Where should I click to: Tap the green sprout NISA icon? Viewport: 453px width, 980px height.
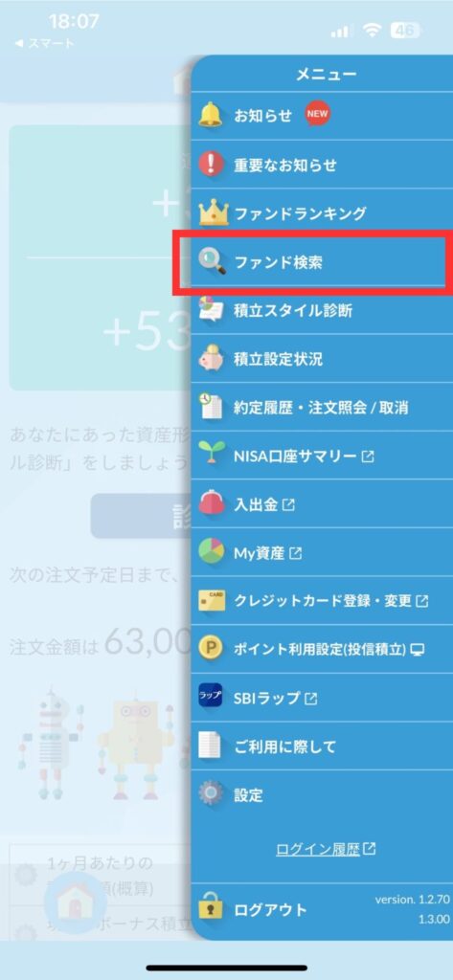tap(211, 455)
